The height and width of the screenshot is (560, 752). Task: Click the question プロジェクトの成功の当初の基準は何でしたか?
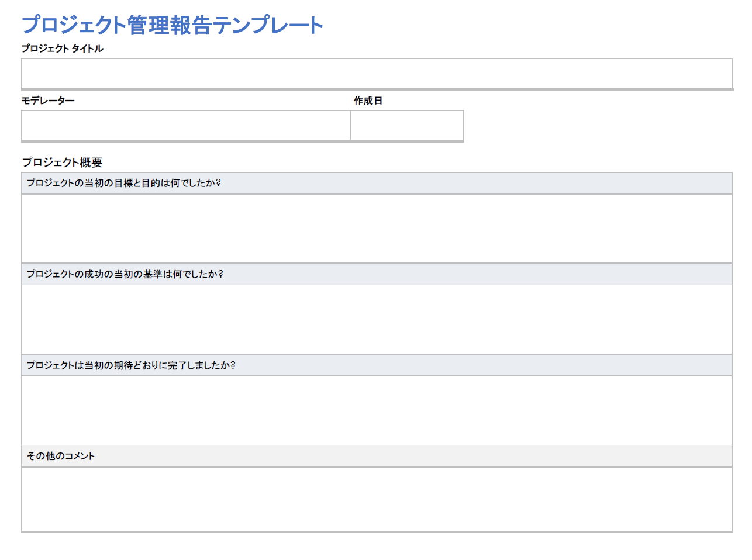pos(125,274)
